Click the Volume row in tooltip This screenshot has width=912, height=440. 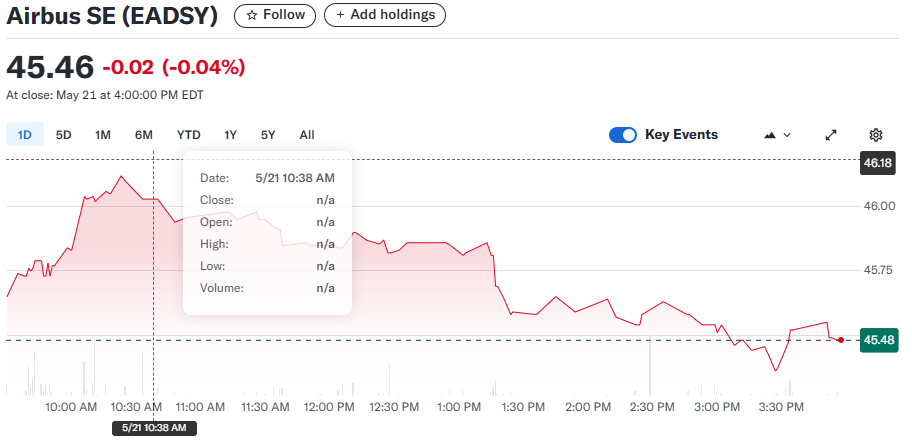268,288
